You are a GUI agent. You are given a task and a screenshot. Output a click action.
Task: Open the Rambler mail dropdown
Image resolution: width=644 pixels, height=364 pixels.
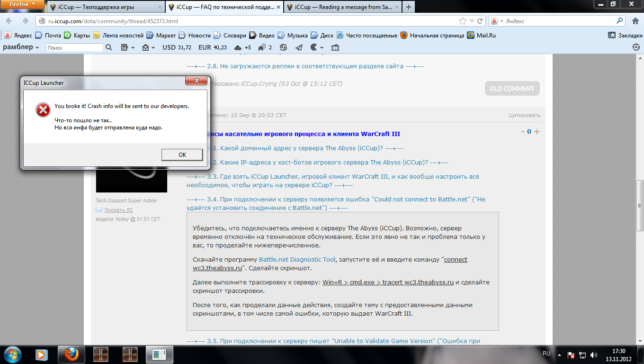click(149, 47)
